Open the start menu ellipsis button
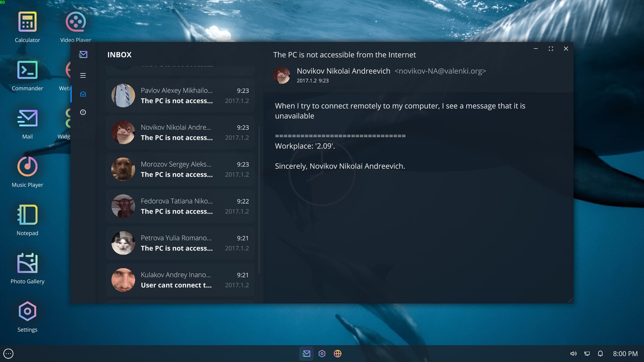This screenshot has width=644, height=362. [x=8, y=354]
